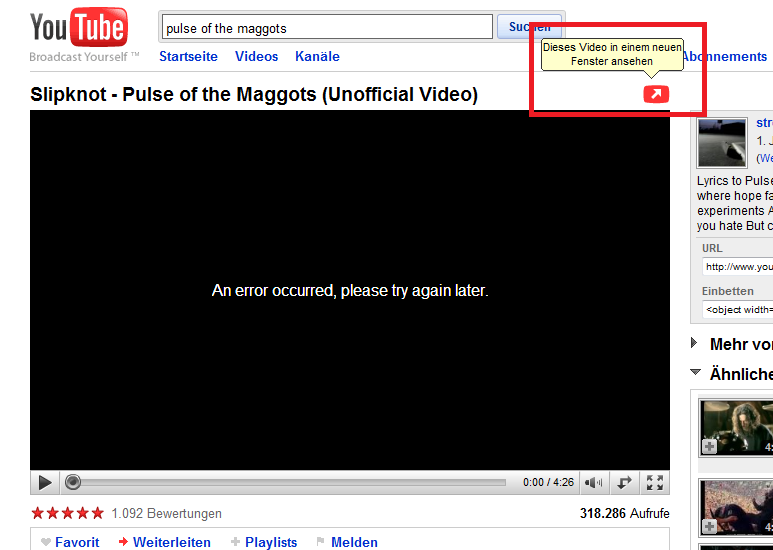Mute the video using the speaker icon
773x550 pixels.
tap(594, 482)
